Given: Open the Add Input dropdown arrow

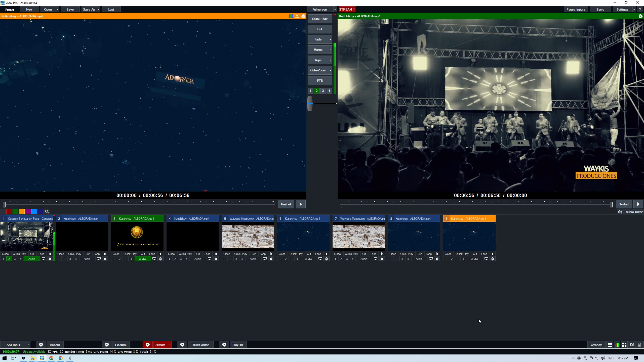Looking at the screenshot, I should point(28,345).
